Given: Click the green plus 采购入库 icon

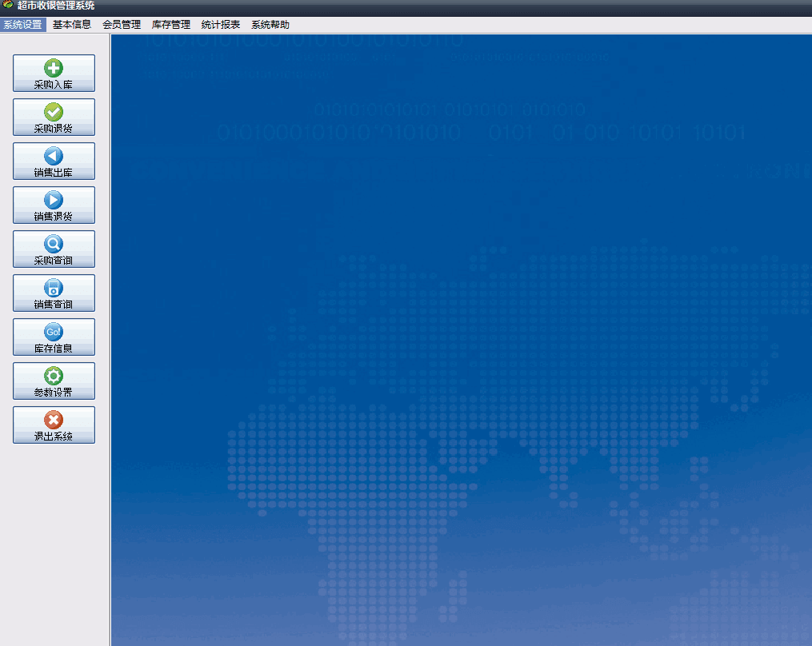Looking at the screenshot, I should [x=54, y=69].
